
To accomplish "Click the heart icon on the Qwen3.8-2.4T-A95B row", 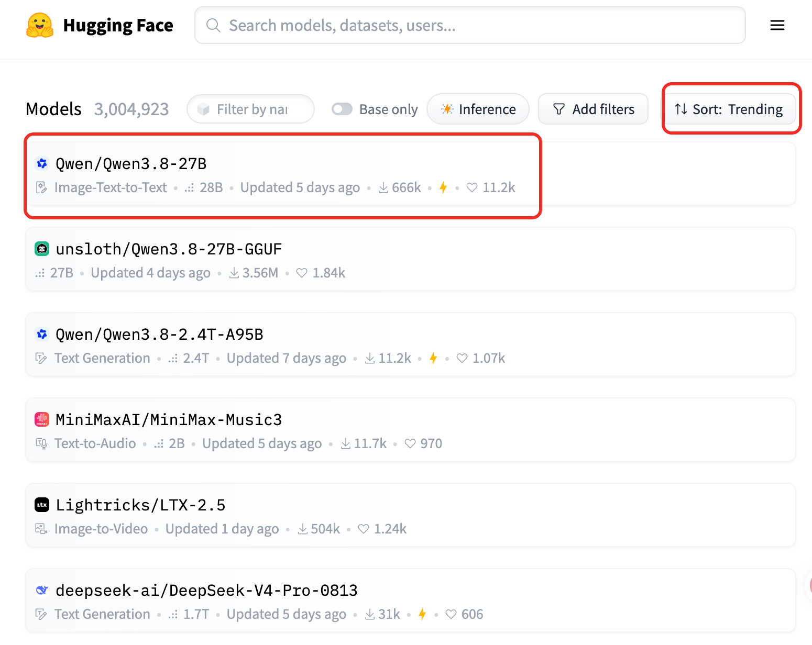I will pos(462,358).
